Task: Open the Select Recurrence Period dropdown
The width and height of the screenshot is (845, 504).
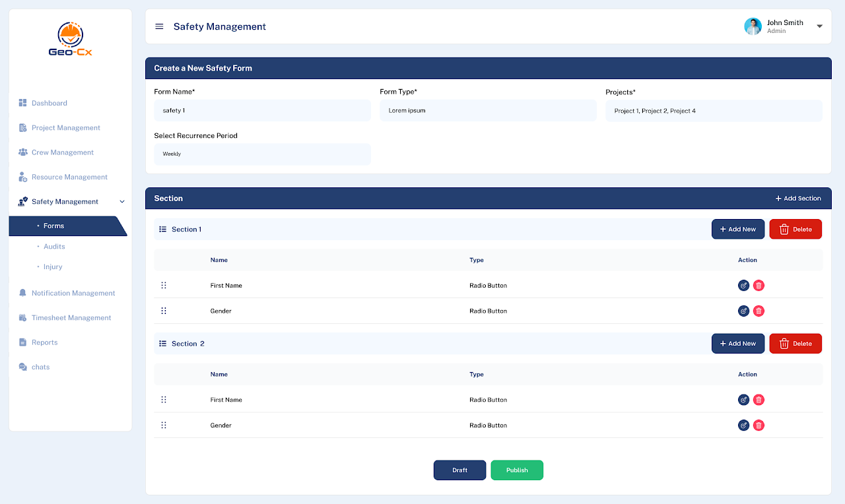Action: pos(262,154)
